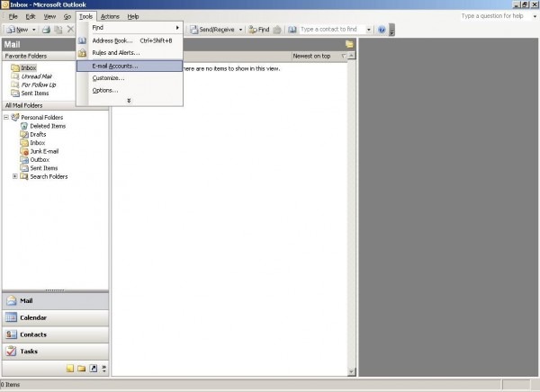Screen dimensions: 540x392
Task: Click the folder icon in Mail banner
Action: 349,44
